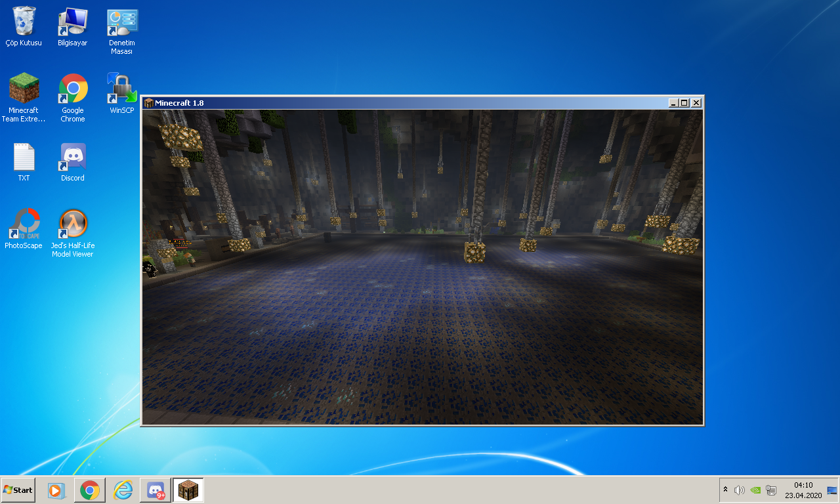The height and width of the screenshot is (504, 840).
Task: Select the PhotoScape desktop shortcut
Action: pos(24,229)
